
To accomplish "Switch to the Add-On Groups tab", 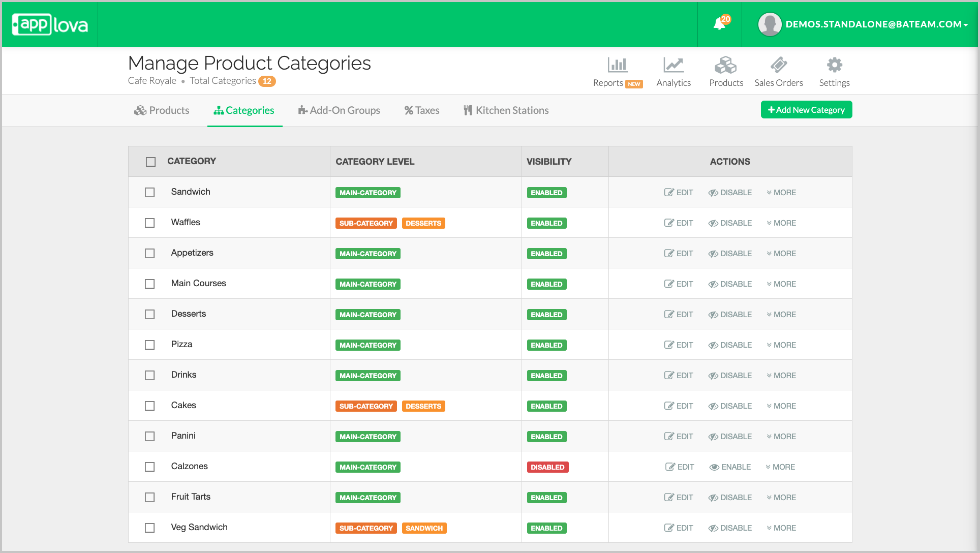I will (339, 110).
